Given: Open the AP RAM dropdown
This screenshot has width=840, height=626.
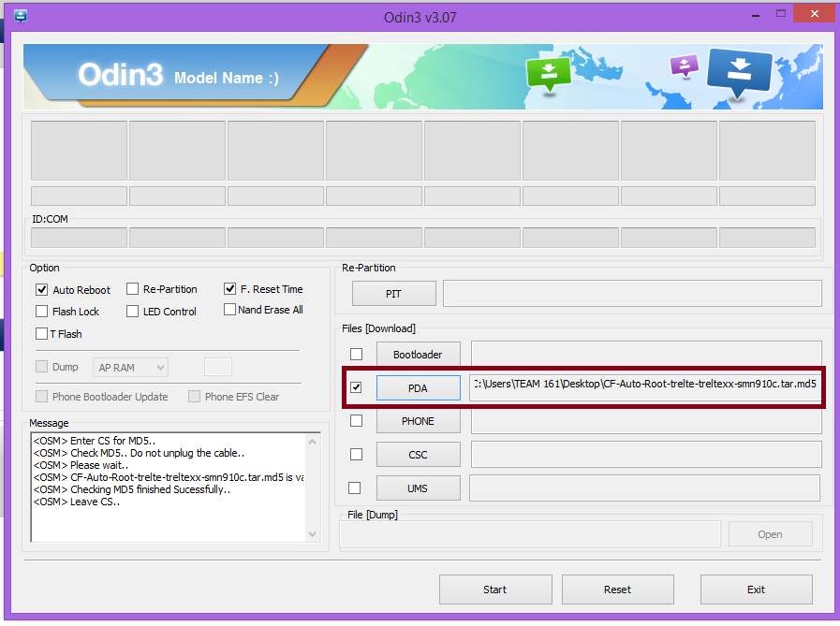Looking at the screenshot, I should [130, 368].
